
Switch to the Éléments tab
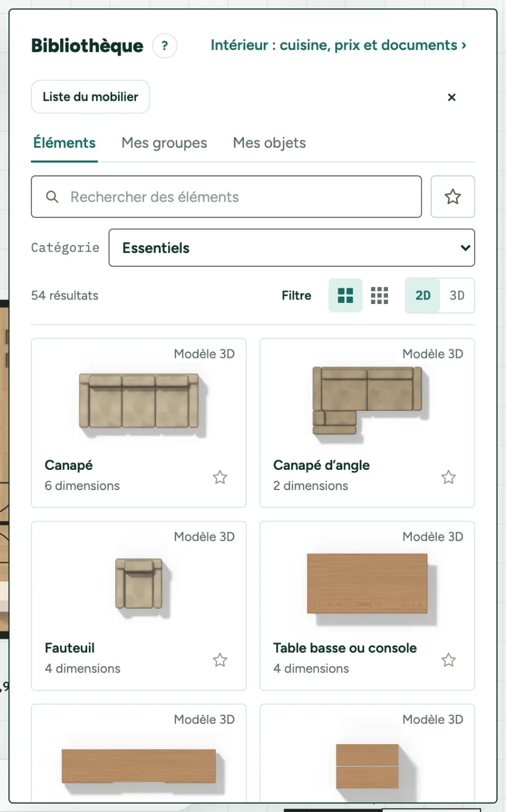coord(65,143)
